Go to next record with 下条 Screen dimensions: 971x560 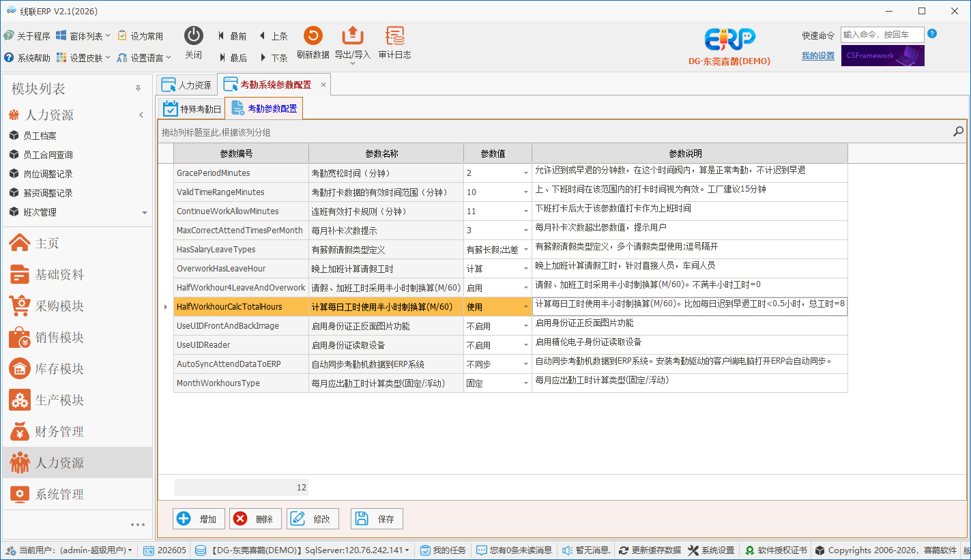coord(273,58)
